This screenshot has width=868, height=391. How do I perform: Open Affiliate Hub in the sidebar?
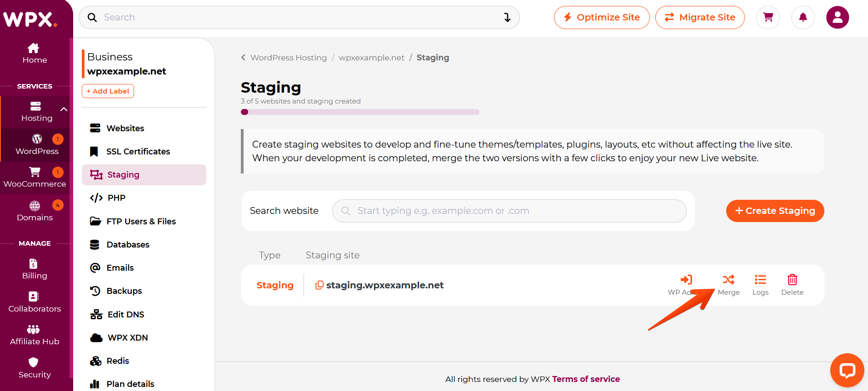tap(35, 335)
